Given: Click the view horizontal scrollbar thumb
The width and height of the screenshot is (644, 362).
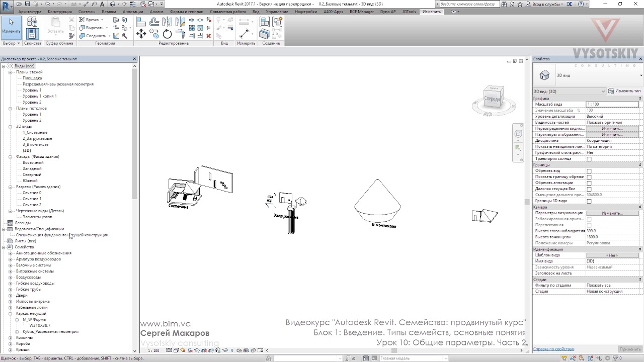Looking at the screenshot, I should [394, 350].
